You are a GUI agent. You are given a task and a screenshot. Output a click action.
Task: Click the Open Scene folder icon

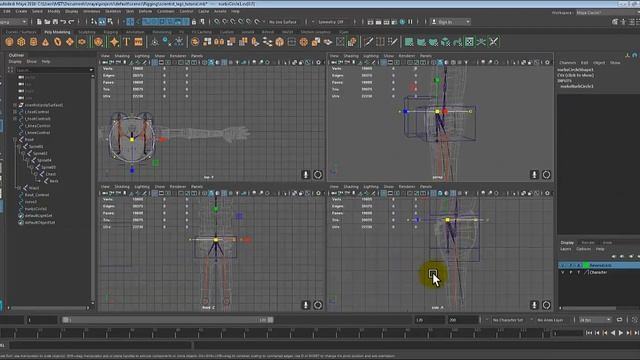pos(47,22)
